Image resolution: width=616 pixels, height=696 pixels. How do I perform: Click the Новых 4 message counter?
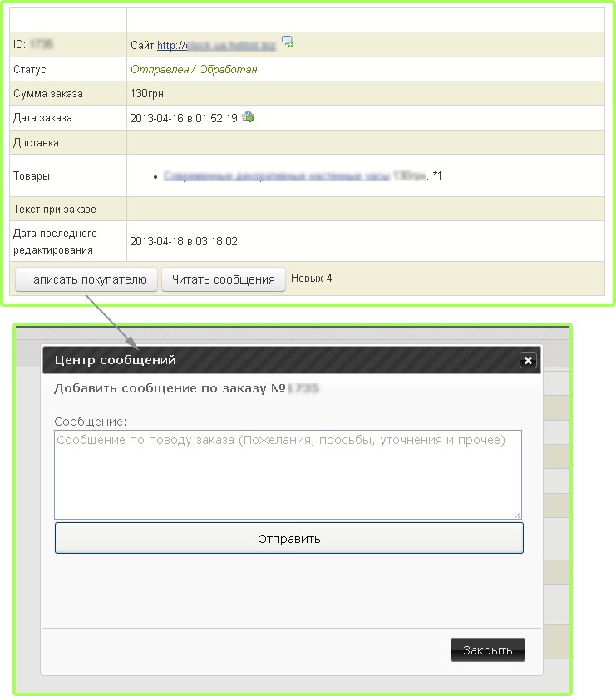point(311,279)
